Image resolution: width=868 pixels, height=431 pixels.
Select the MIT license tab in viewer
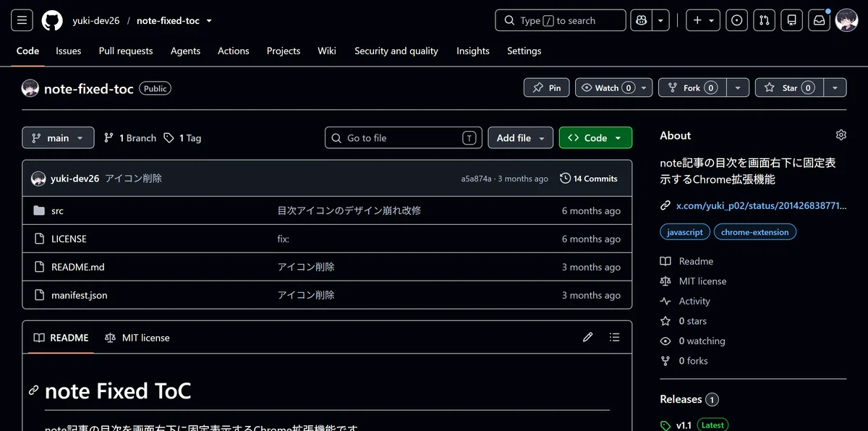[137, 338]
